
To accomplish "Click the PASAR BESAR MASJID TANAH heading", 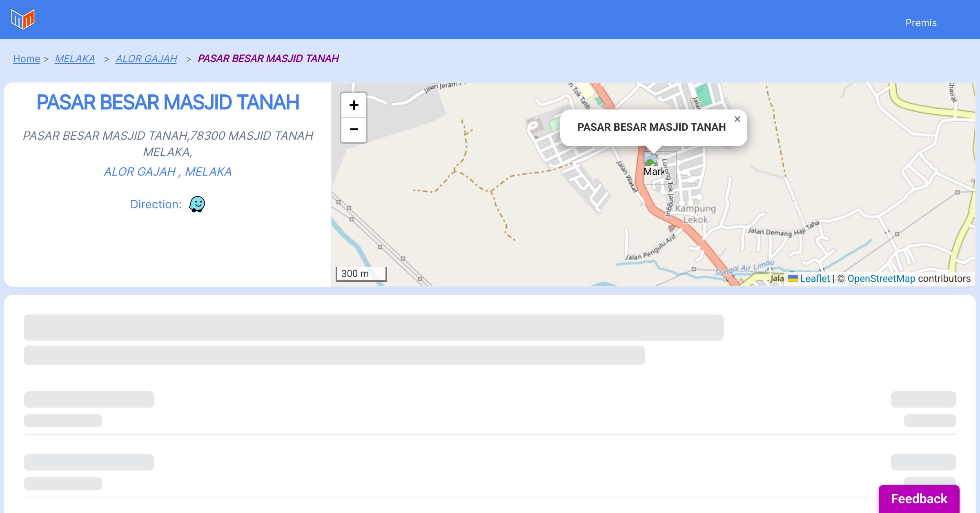I will [x=168, y=103].
